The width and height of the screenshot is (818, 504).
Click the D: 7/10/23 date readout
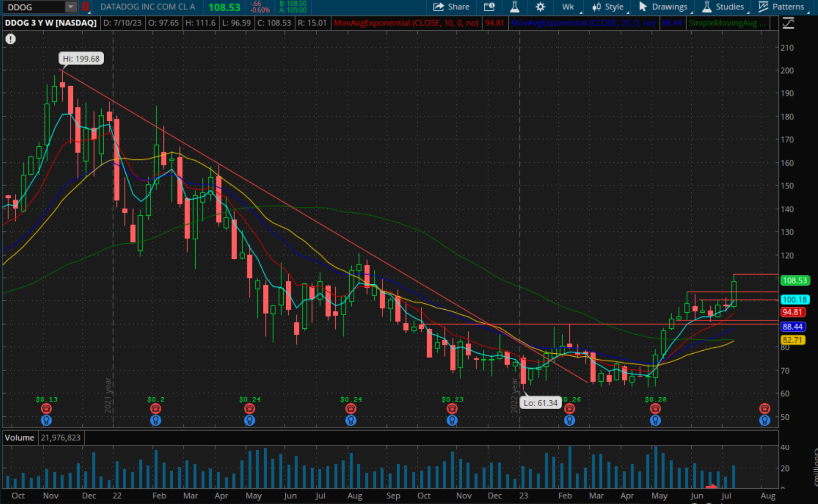[x=122, y=23]
